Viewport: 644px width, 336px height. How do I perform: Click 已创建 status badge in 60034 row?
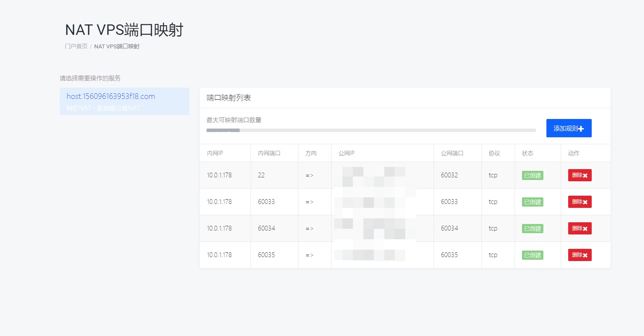coord(532,229)
